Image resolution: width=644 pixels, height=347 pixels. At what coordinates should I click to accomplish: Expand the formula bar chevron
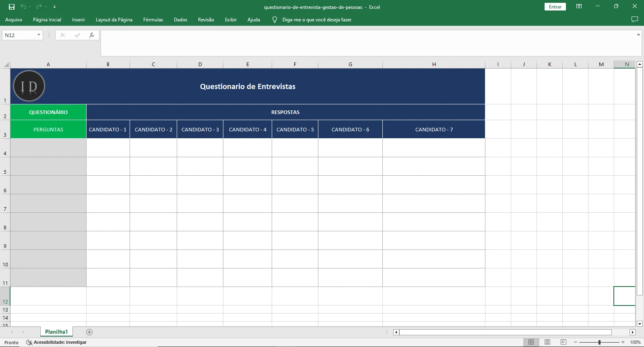[638, 35]
